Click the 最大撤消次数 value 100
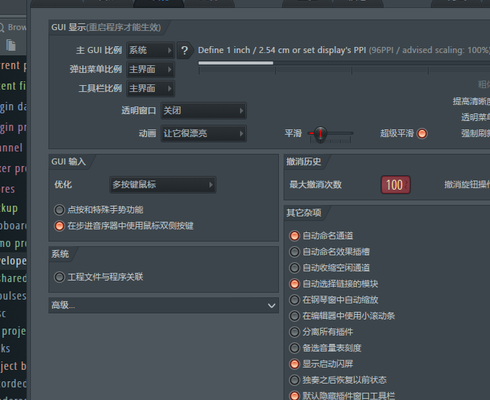490x400 pixels. point(396,185)
